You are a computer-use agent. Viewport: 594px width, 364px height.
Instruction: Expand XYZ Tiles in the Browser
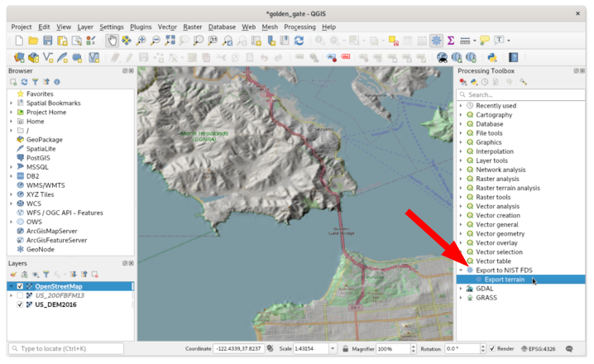(11, 194)
